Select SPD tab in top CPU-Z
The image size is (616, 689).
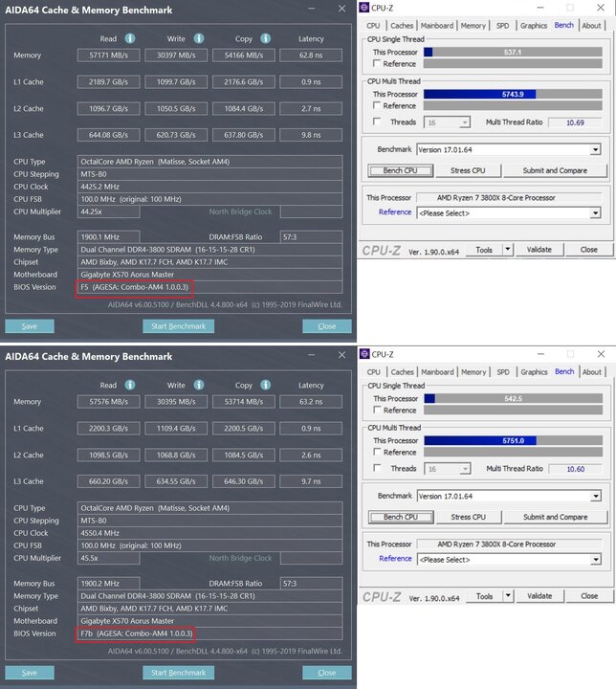click(502, 26)
